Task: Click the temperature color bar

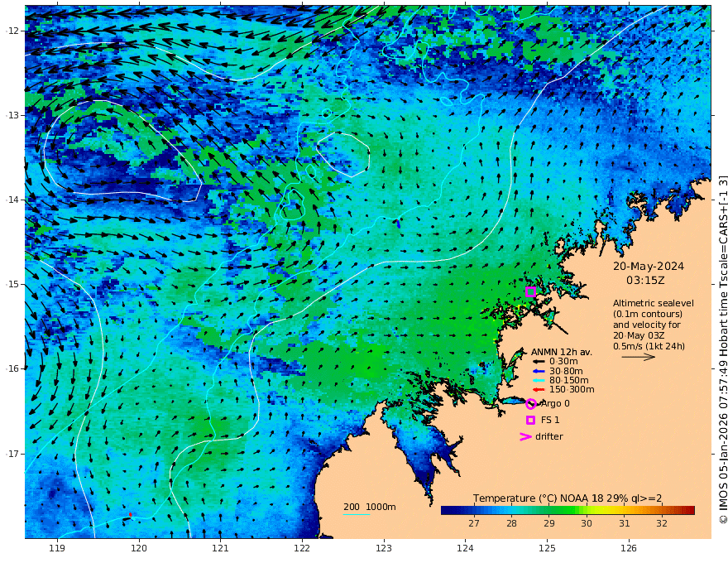Action: 568,510
